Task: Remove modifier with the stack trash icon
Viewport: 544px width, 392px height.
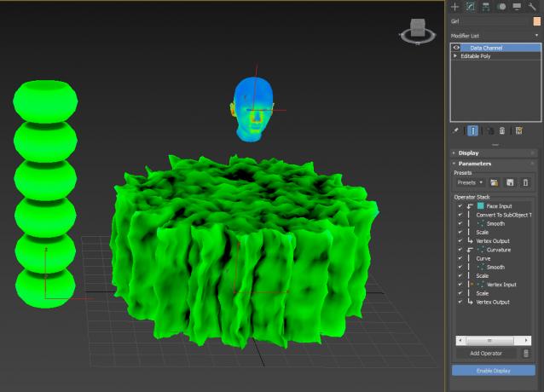Action: [x=502, y=131]
